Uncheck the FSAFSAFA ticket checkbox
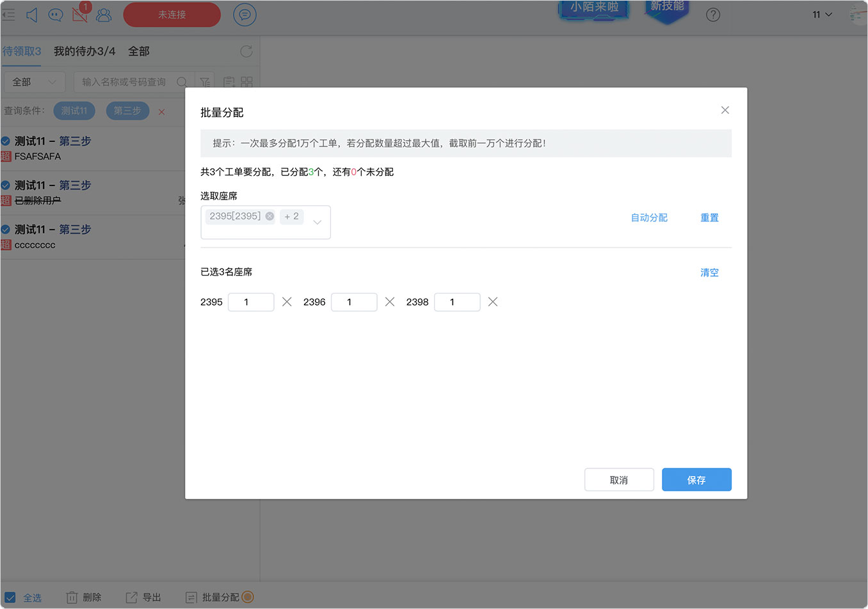The height and width of the screenshot is (609, 868). click(x=6, y=141)
